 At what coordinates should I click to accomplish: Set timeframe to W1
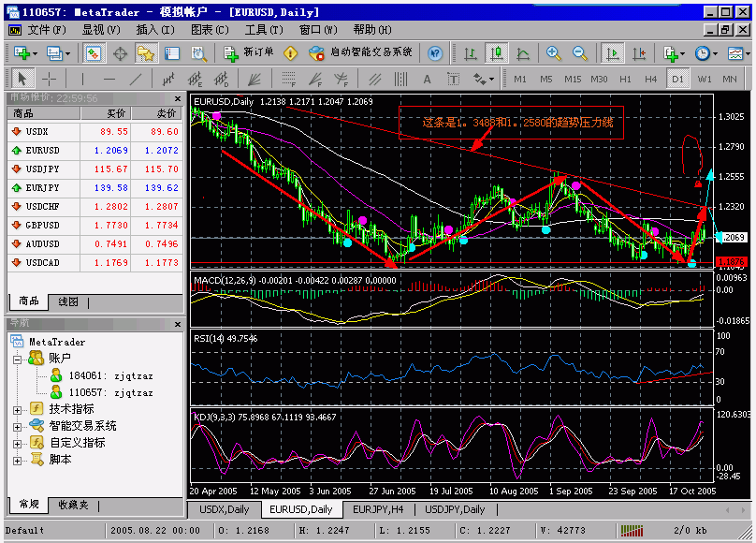pyautogui.click(x=705, y=79)
